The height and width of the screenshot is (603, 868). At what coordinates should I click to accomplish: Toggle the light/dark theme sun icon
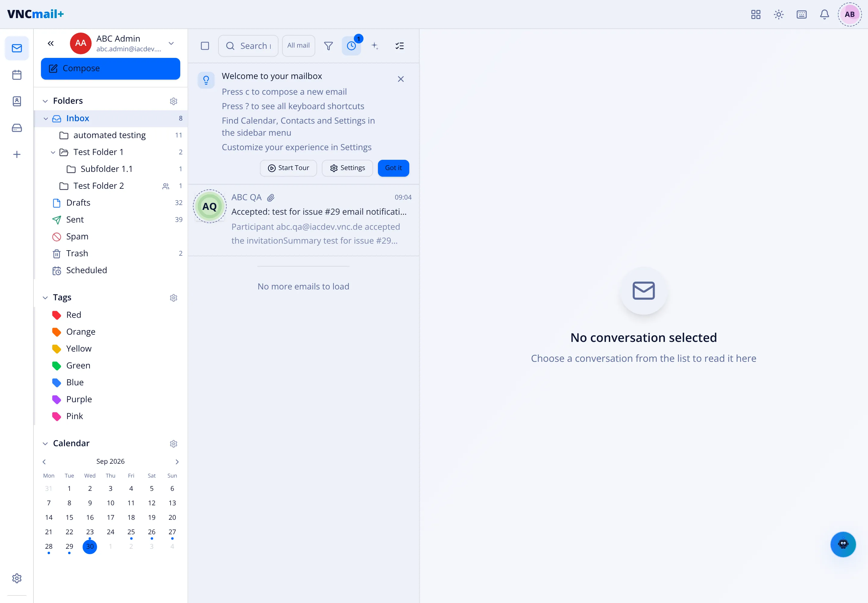click(x=778, y=14)
